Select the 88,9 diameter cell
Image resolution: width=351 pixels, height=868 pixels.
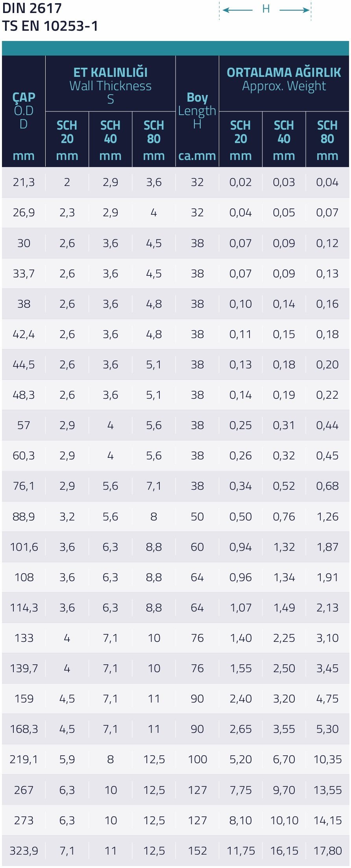24,517
